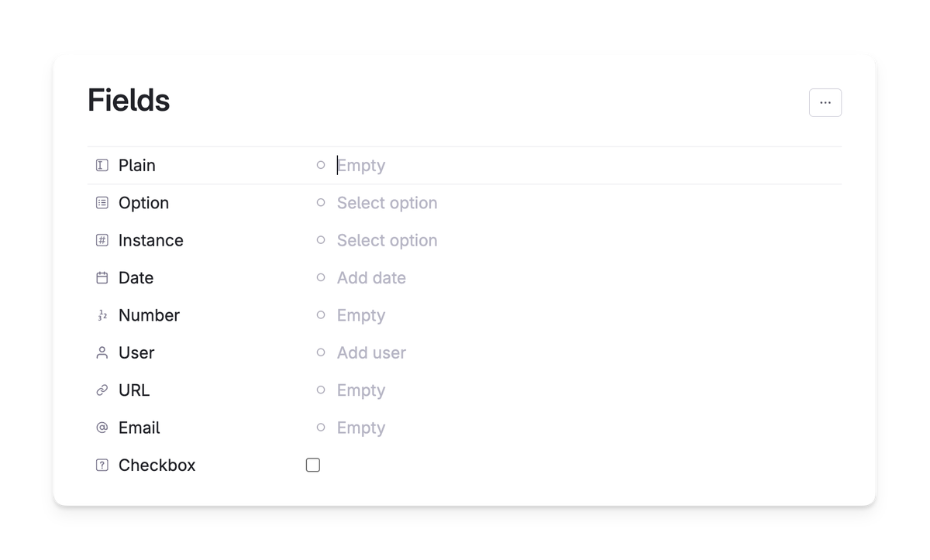Image resolution: width=930 pixels, height=560 pixels.
Task: Click the Option list field icon
Action: [102, 203]
